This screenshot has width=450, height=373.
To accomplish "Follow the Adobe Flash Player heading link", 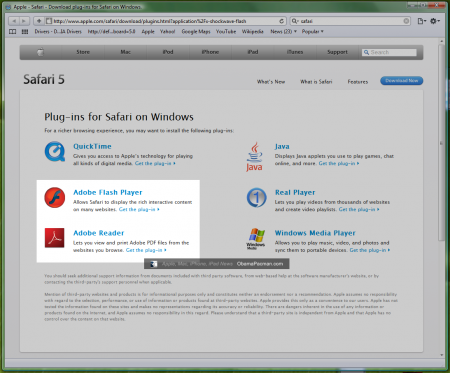I will 108,192.
